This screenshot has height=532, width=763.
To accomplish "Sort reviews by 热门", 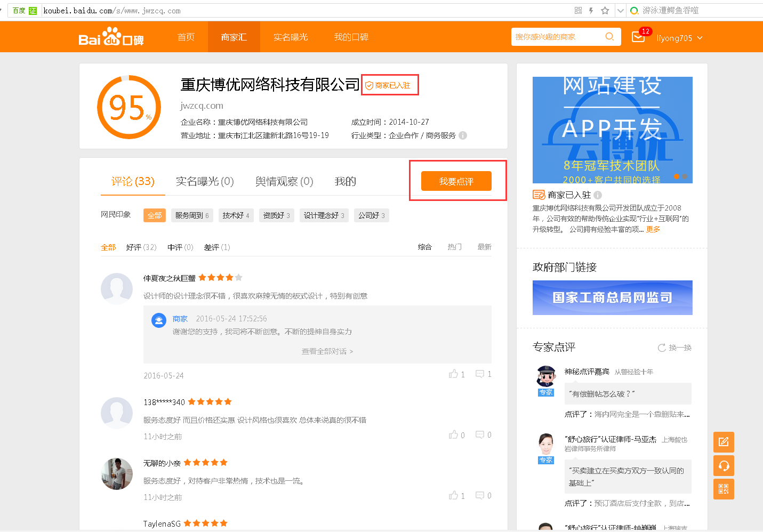I will (455, 247).
